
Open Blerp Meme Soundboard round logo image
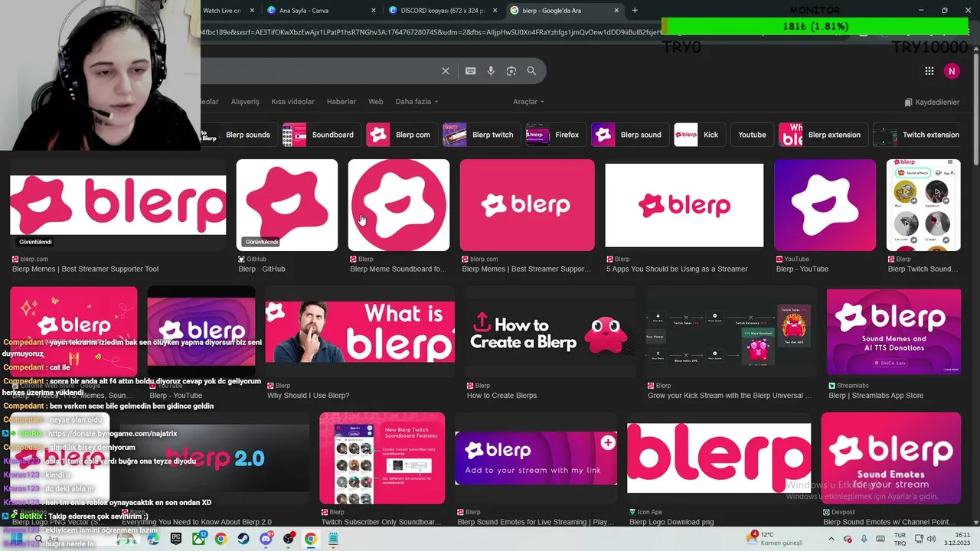399,205
